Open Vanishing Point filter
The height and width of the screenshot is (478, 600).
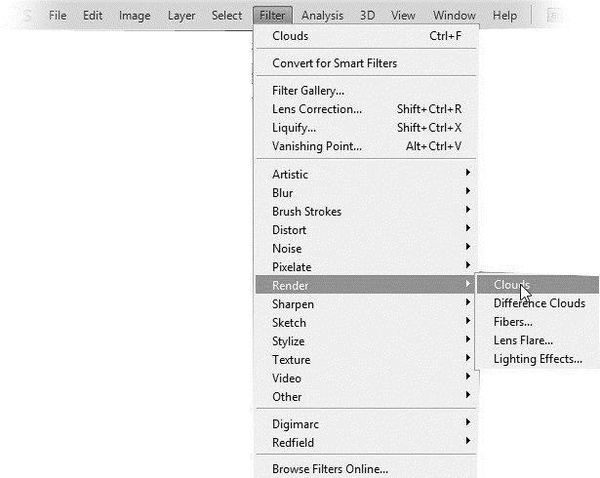(x=317, y=146)
